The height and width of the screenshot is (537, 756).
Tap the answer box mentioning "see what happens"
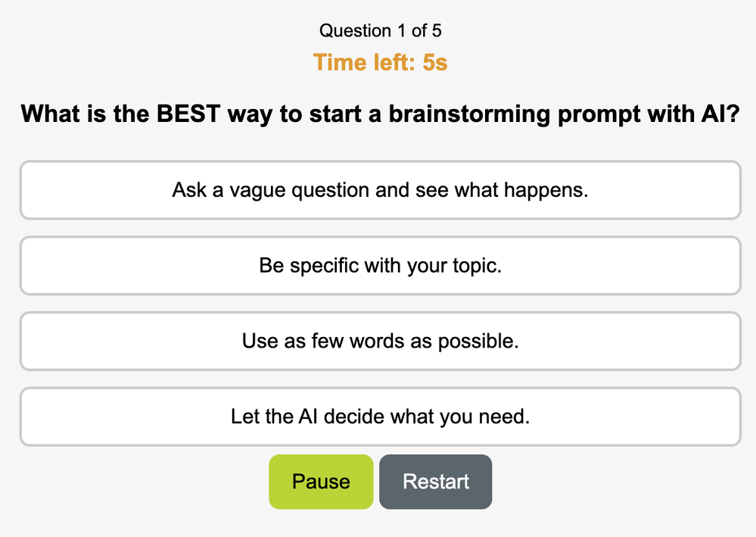(x=380, y=190)
